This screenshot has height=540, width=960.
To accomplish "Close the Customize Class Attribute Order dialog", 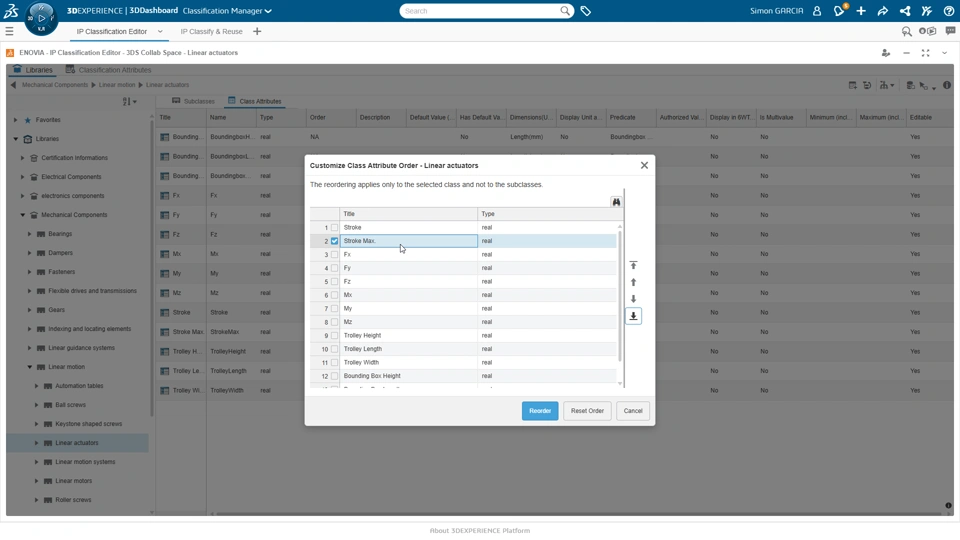I will (x=644, y=165).
